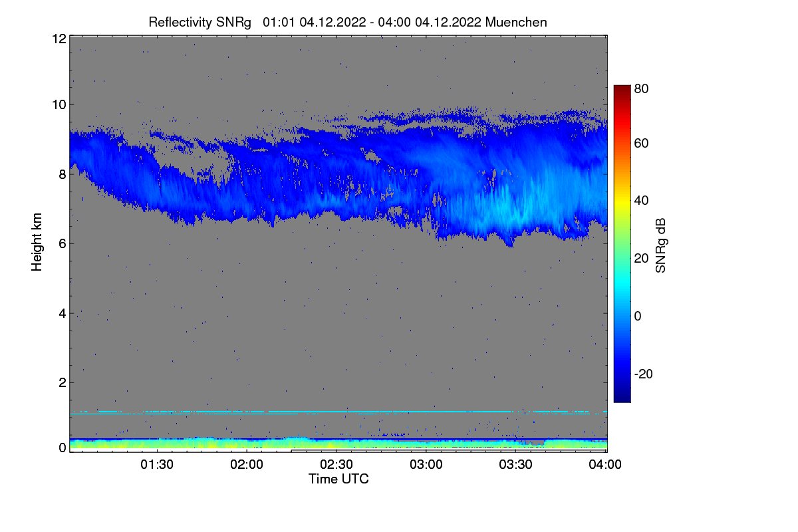Click the 6 km height tick label

(63, 243)
